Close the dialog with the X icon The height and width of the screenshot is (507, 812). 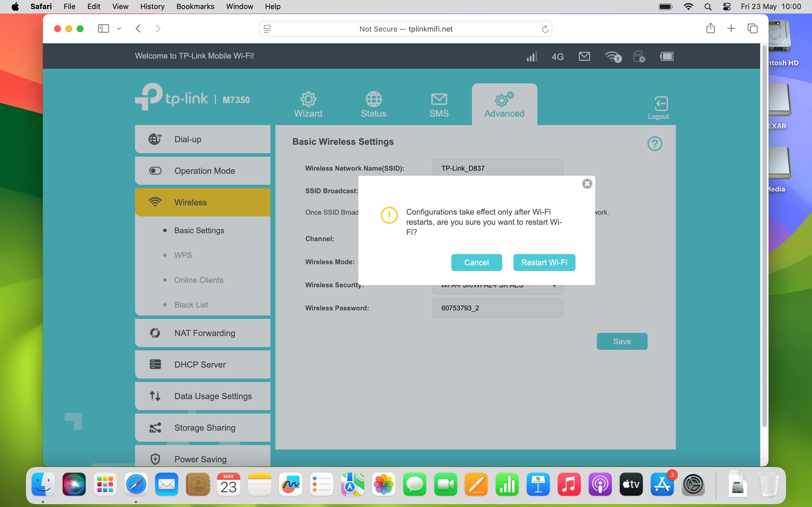(x=587, y=184)
